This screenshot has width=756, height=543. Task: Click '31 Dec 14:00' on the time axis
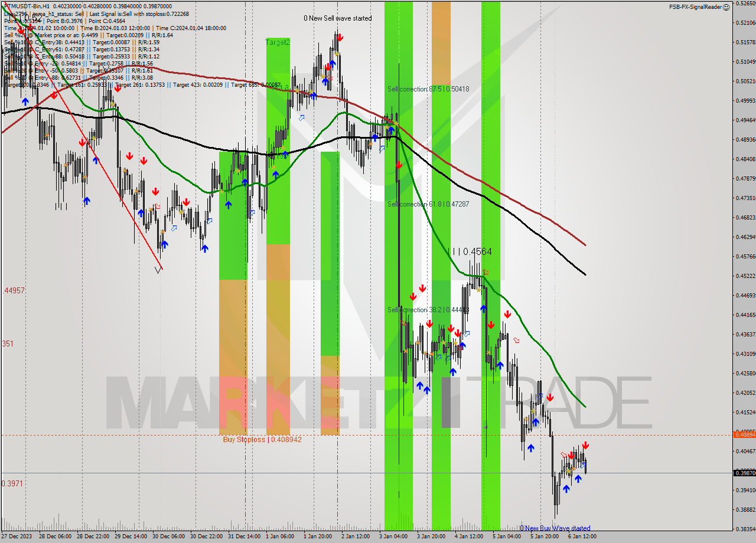click(244, 537)
